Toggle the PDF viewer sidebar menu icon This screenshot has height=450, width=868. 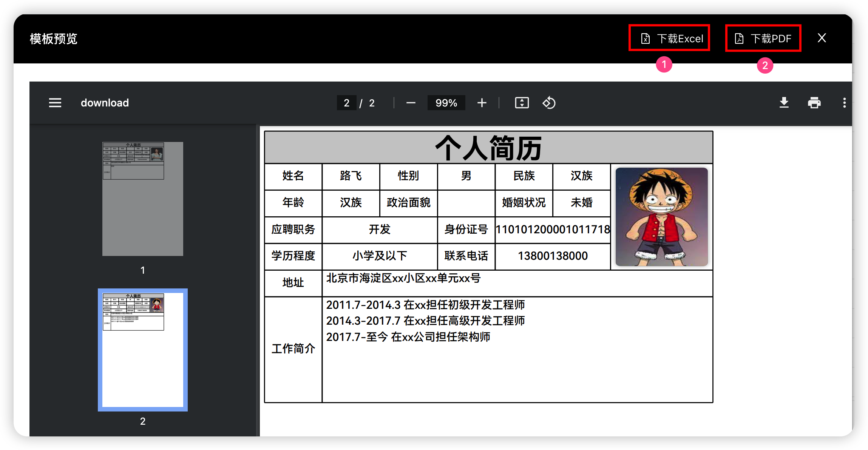click(x=55, y=103)
